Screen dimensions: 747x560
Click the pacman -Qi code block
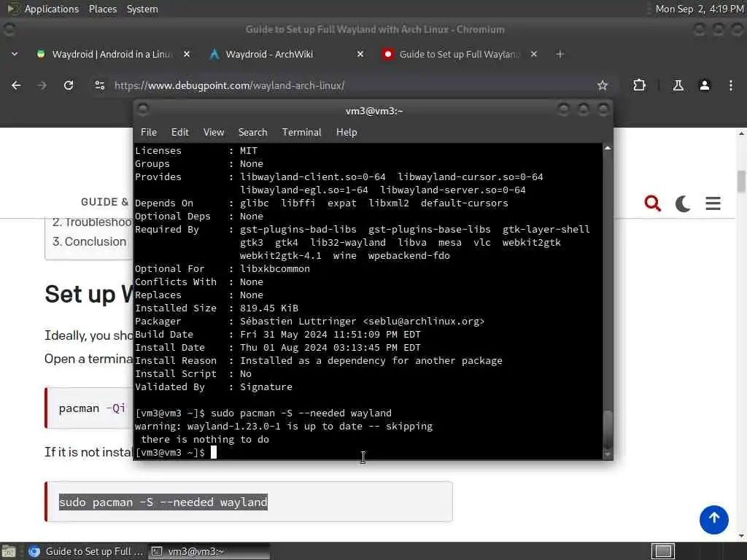[x=92, y=408]
